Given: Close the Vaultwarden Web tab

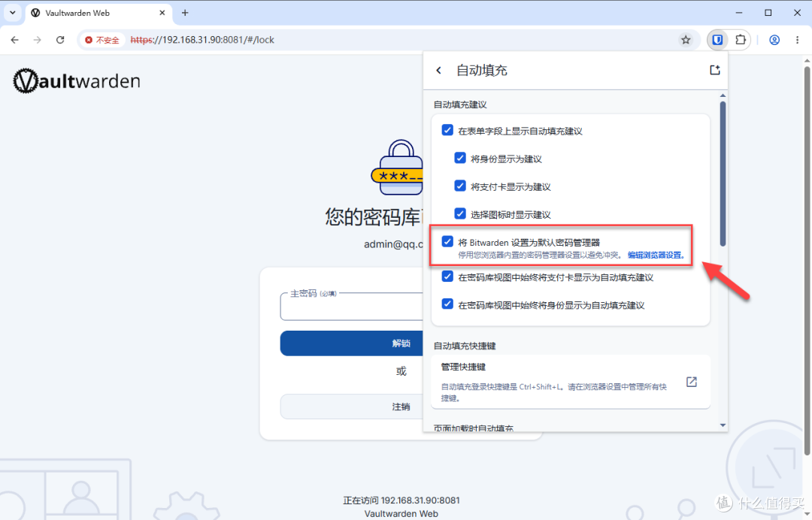Looking at the screenshot, I should (162, 13).
